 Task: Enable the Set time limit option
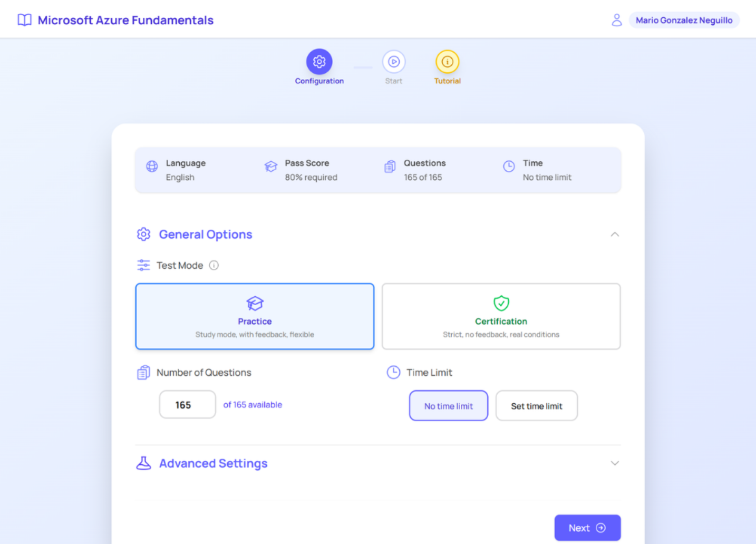[x=536, y=406]
